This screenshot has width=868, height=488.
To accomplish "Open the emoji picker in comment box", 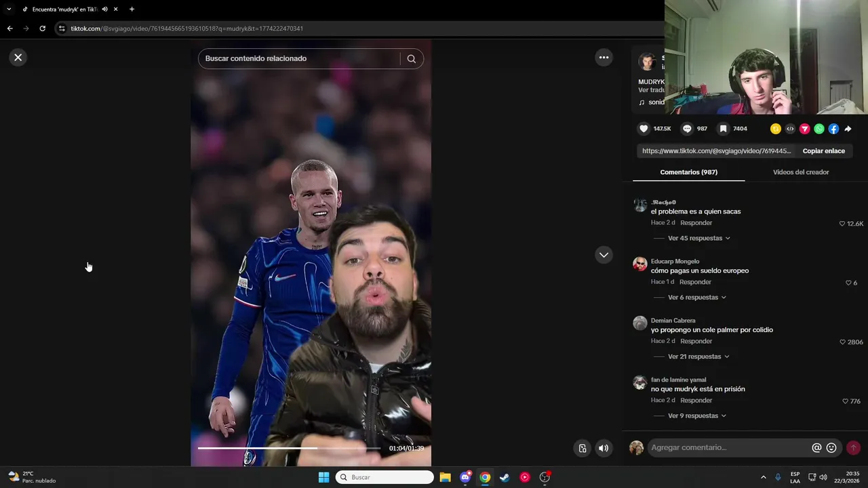I will point(831,448).
